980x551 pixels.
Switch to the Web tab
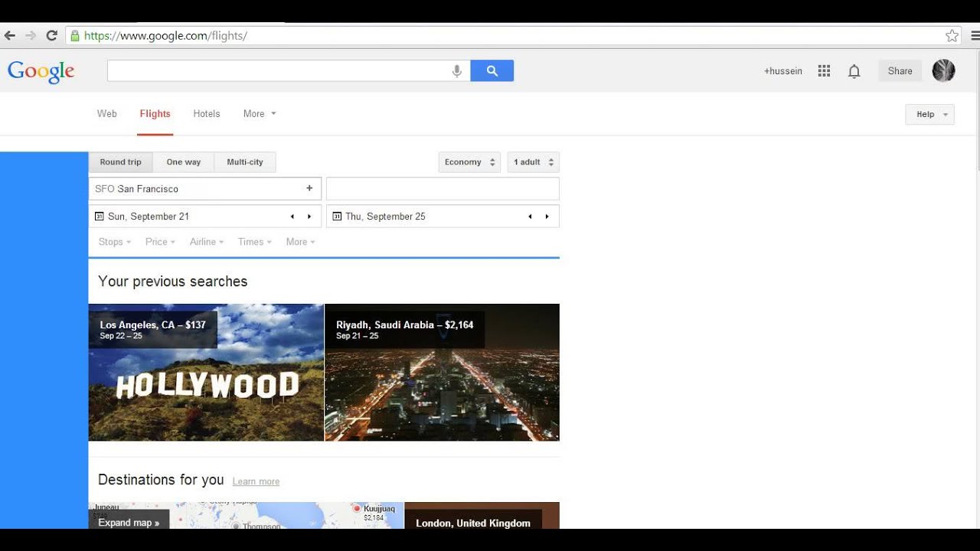tap(107, 114)
